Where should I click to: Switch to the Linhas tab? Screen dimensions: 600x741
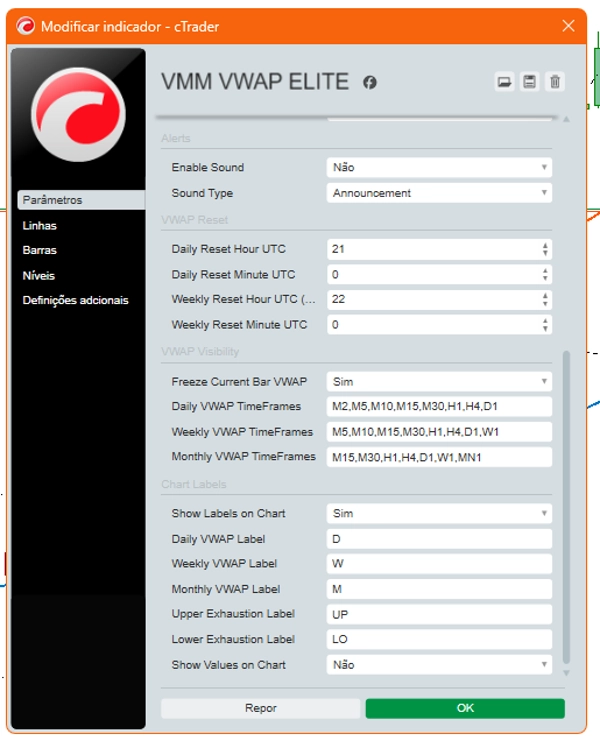(x=40, y=225)
